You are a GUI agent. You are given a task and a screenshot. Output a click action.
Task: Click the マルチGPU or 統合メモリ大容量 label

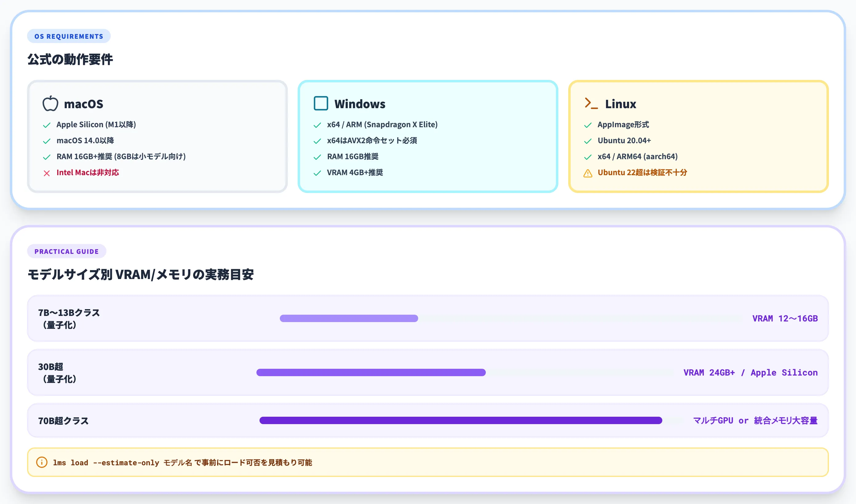[x=755, y=420]
